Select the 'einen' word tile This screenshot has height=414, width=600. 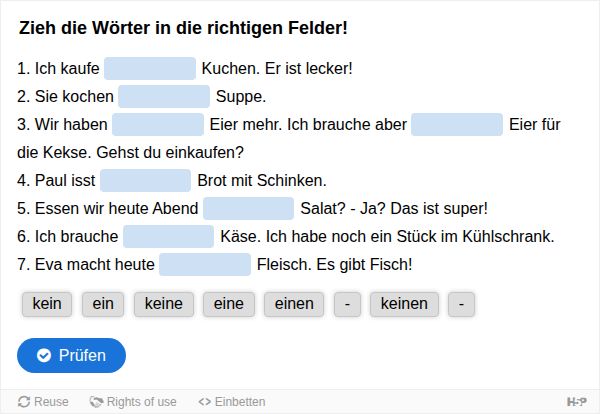point(294,304)
